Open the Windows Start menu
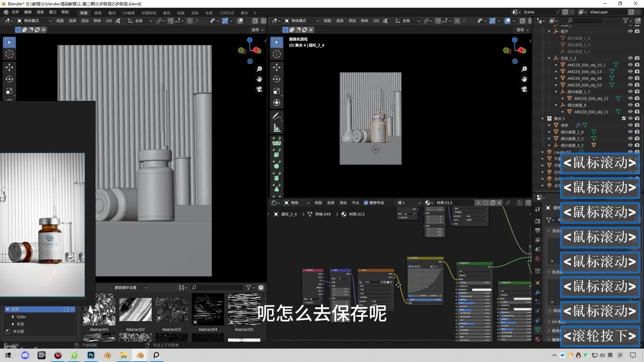644x362 pixels. 8,355
